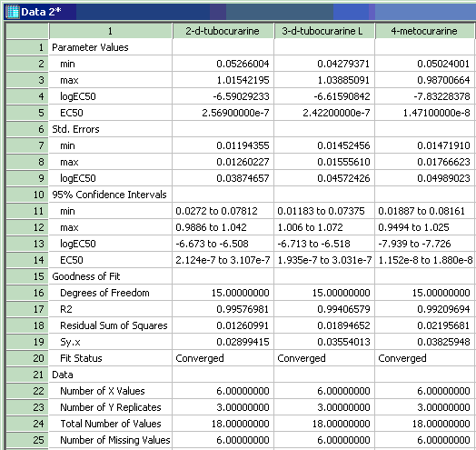Viewport: 476px width, 450px height.
Task: Click the EC50 value for 2-d-tubocurarine
Action: click(x=223, y=113)
